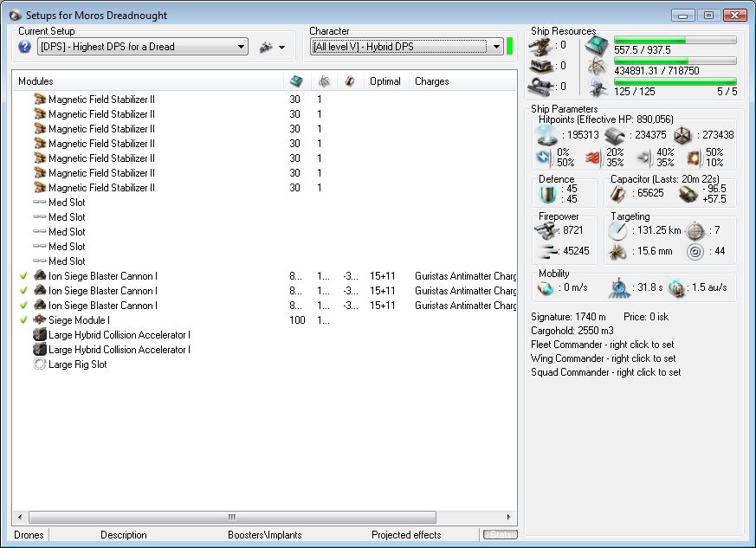Click the armor hitpoints icon beside 234375
This screenshot has height=548, width=756.
pyautogui.click(x=615, y=135)
